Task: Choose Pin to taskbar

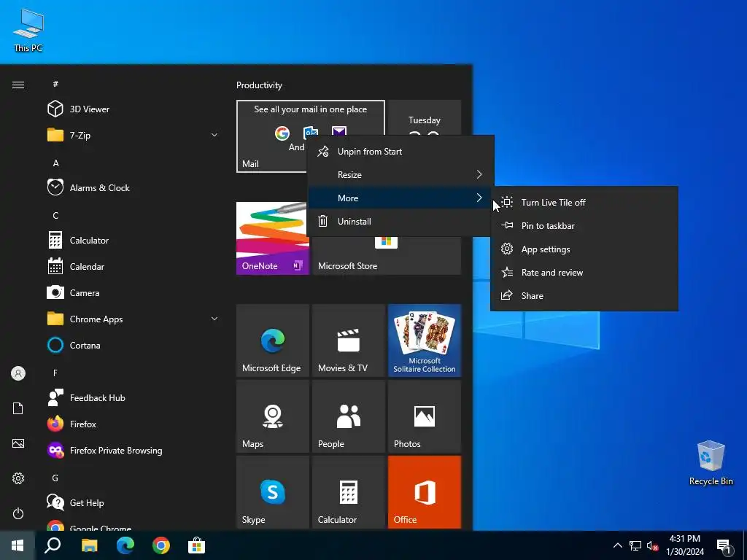Action: (x=584, y=226)
